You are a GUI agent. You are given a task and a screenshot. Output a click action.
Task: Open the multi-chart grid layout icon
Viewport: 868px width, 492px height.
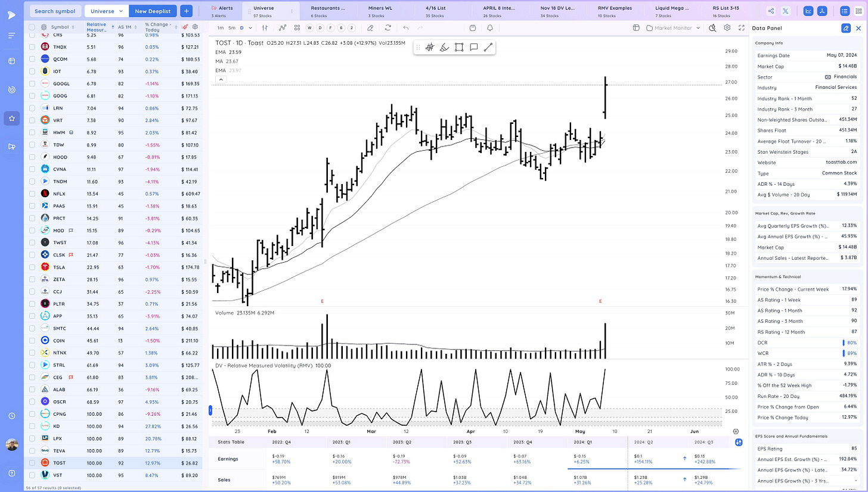(x=296, y=28)
